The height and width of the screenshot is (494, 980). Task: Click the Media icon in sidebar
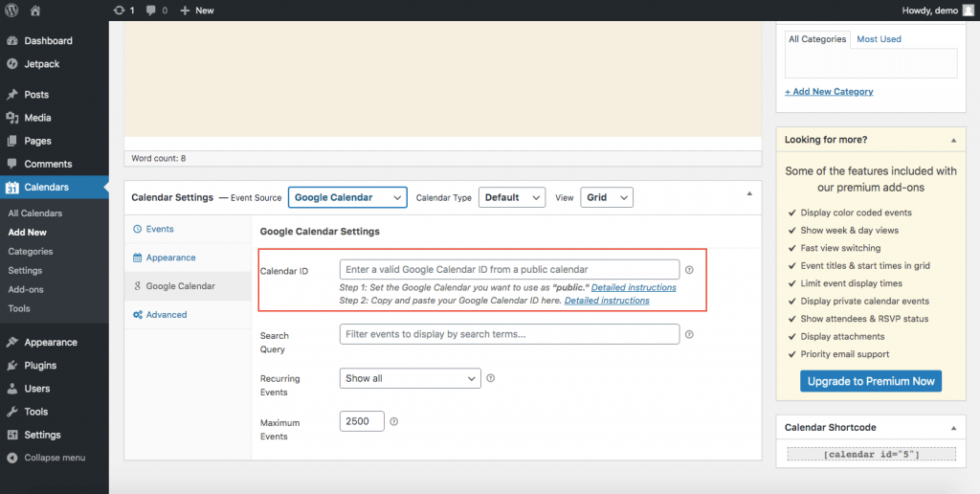tap(11, 118)
